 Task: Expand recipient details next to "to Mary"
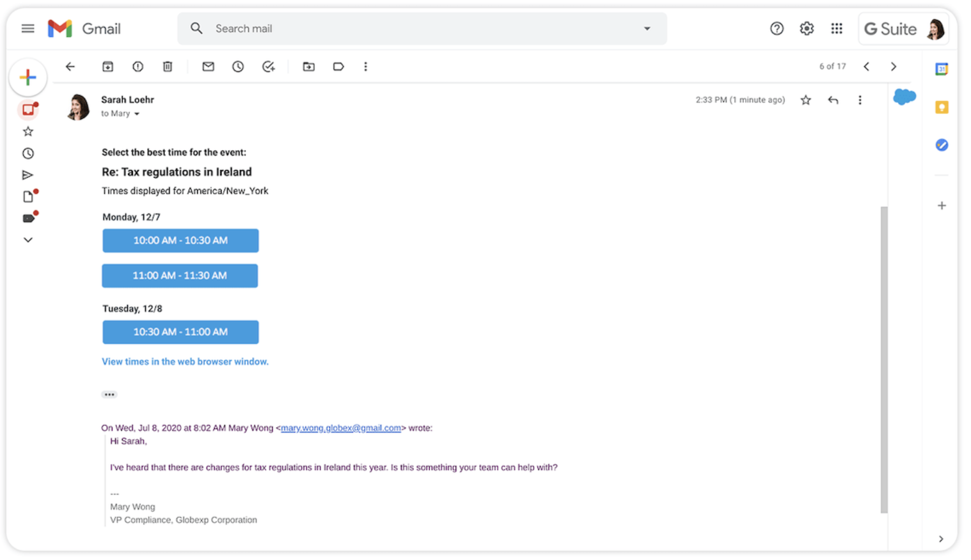click(137, 114)
